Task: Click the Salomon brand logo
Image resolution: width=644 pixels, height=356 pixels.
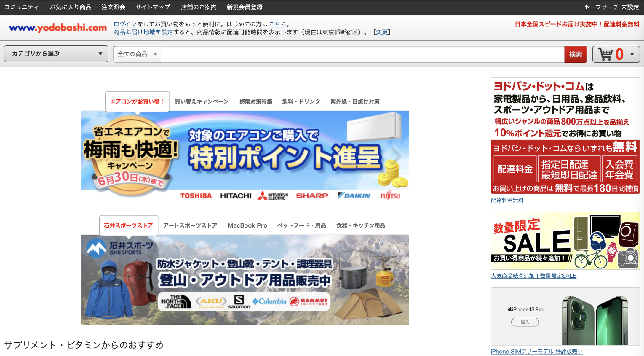Action: tap(239, 302)
